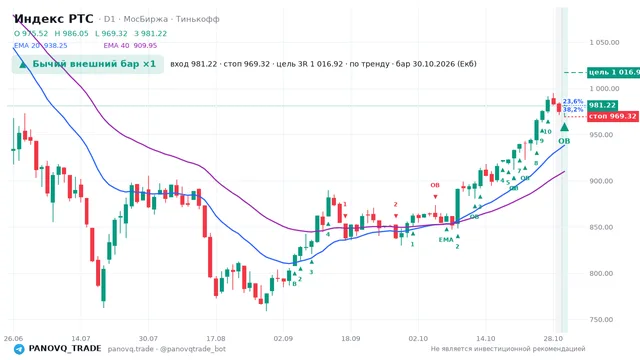Open the Бычий внешний бар ×1 badge

tap(87, 64)
